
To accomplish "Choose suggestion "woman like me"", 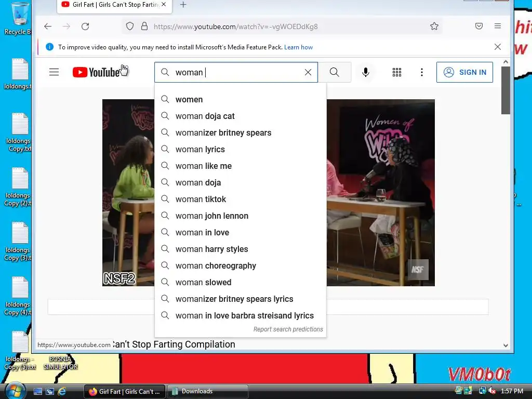I will [240, 166].
